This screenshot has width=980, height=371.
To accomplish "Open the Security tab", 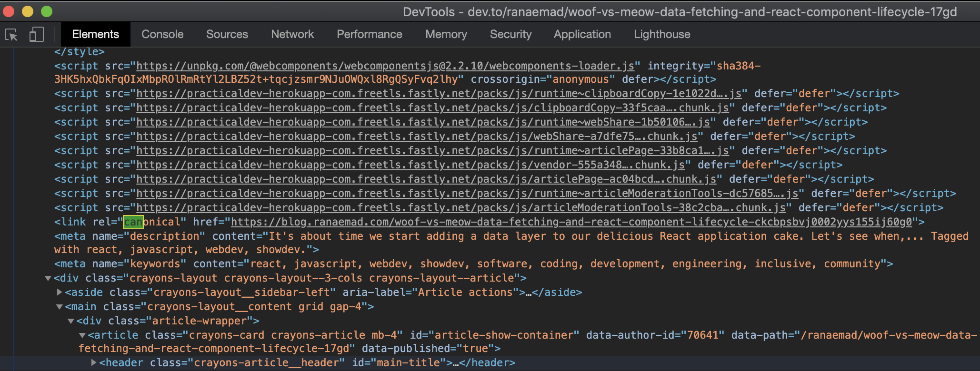I will pyautogui.click(x=510, y=34).
